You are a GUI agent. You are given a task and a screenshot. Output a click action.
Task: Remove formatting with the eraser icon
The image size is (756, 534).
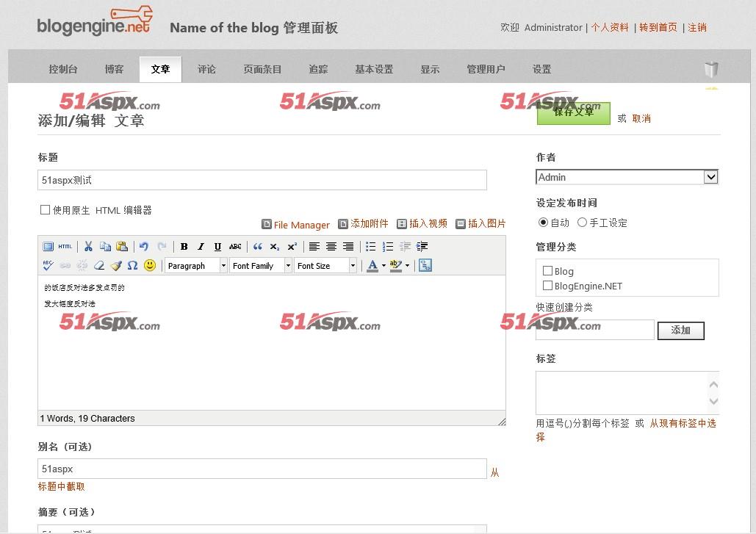pyautogui.click(x=99, y=266)
